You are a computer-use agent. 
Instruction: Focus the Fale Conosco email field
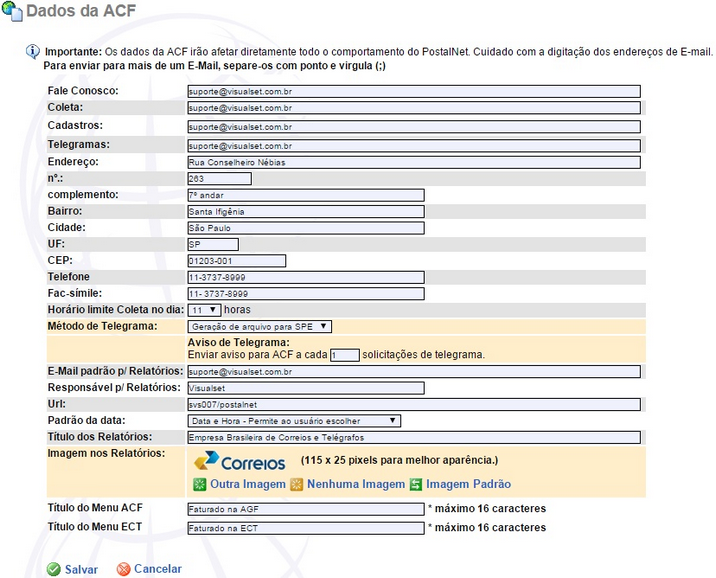414,91
